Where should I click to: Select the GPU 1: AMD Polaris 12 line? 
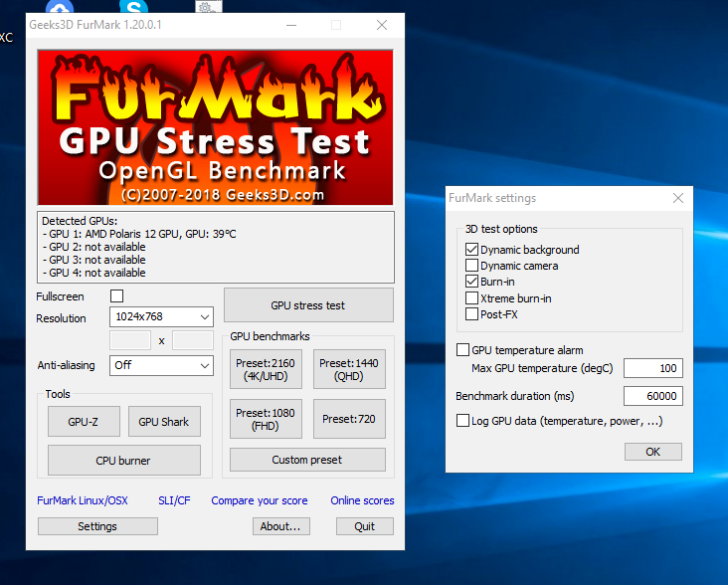click(x=139, y=234)
